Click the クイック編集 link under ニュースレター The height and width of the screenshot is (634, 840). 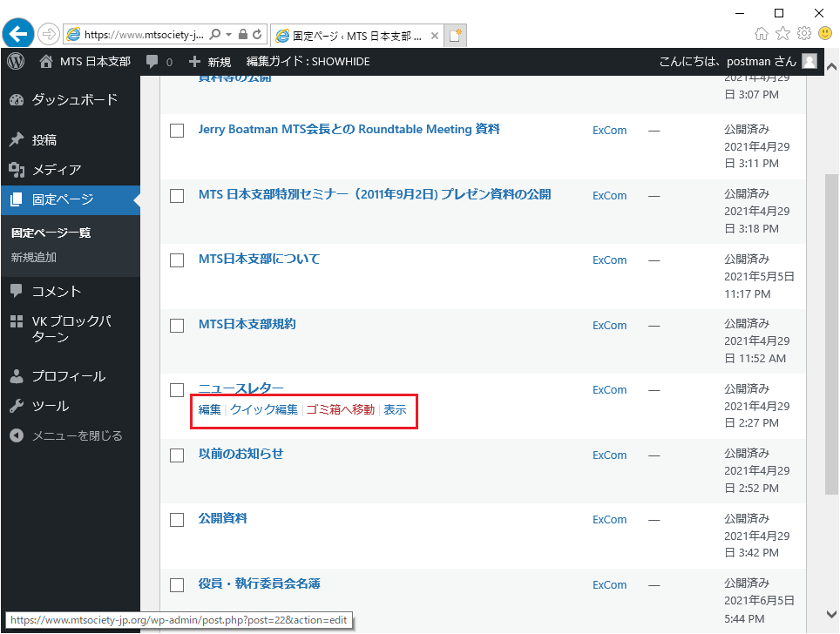click(x=263, y=409)
